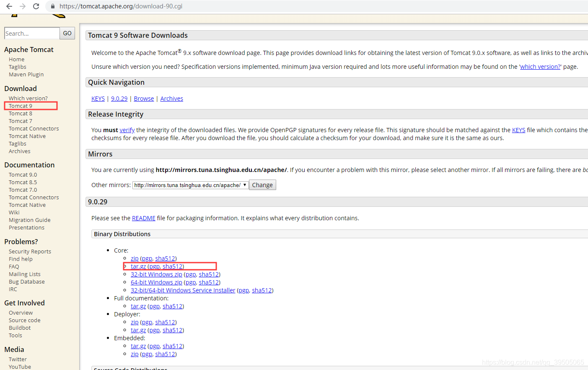
Task: Open Tomcat 9.0 documentation link
Action: (x=23, y=175)
